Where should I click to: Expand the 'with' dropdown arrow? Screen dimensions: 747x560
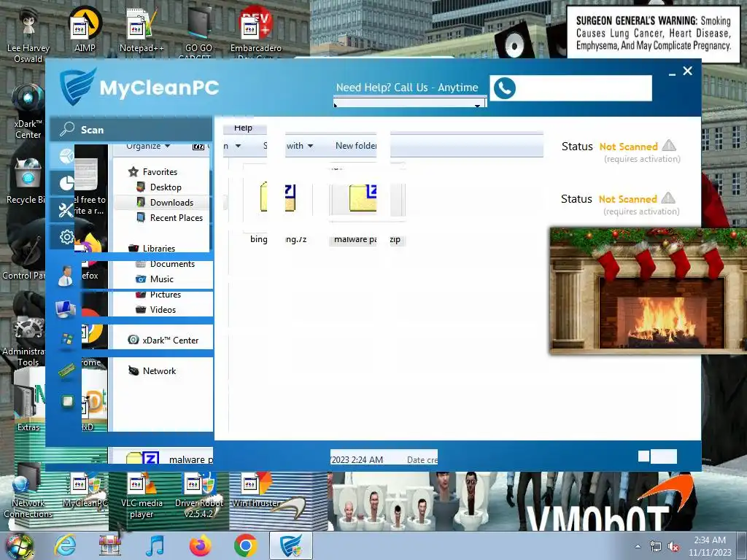[310, 146]
